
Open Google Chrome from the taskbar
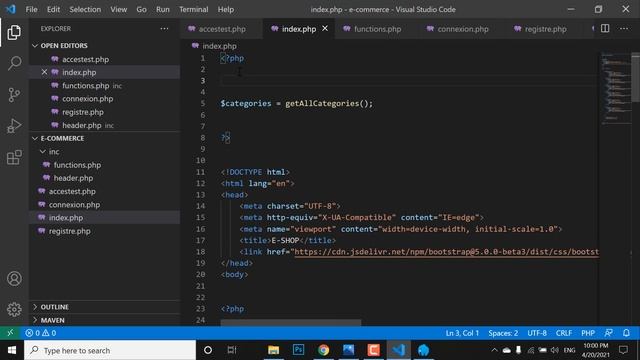point(323,350)
